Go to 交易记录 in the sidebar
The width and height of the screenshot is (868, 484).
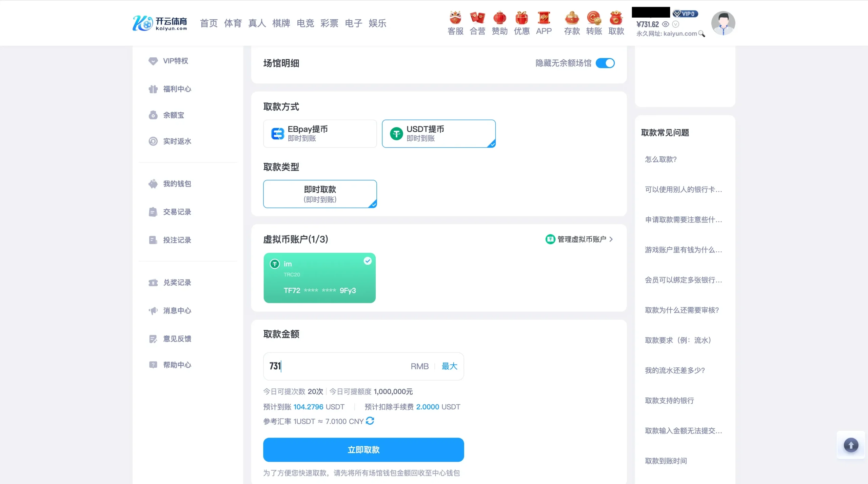[177, 212]
